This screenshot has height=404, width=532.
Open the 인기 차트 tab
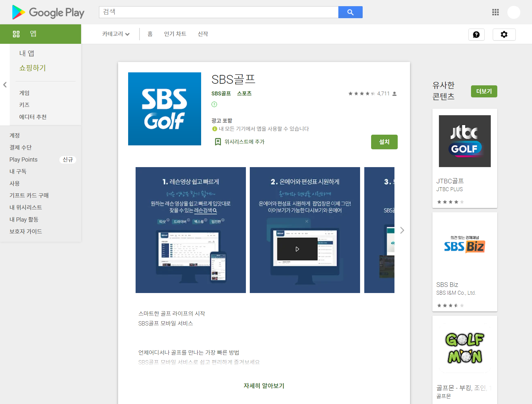(175, 34)
